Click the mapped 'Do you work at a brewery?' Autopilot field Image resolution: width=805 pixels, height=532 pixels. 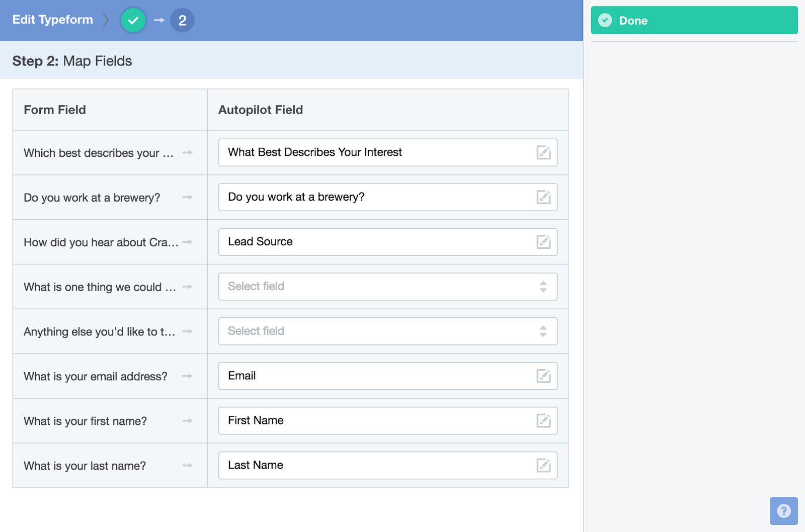388,197
